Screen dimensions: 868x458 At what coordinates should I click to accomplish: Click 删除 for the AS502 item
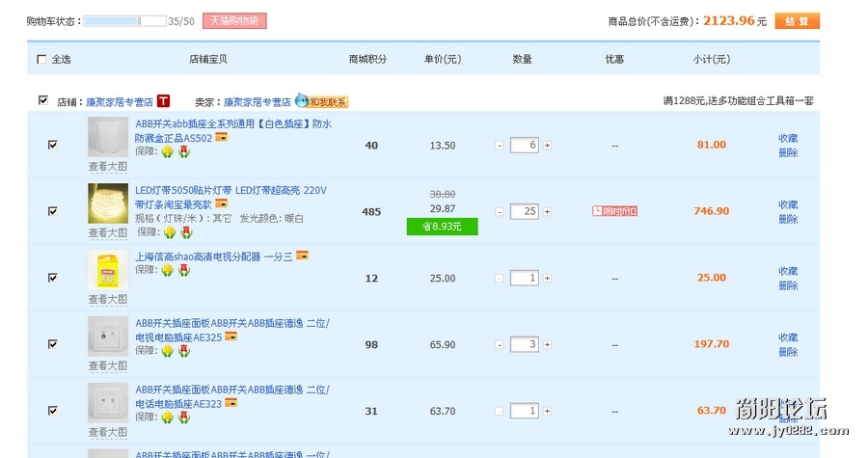pos(788,152)
